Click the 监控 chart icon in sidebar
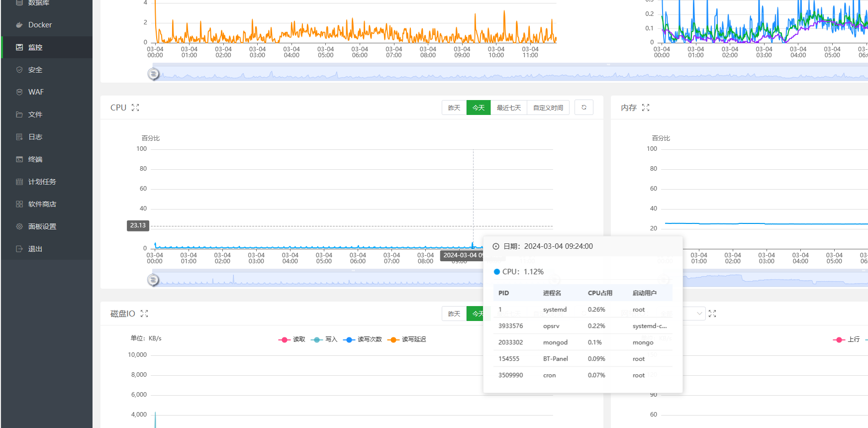868x428 pixels. click(x=19, y=47)
